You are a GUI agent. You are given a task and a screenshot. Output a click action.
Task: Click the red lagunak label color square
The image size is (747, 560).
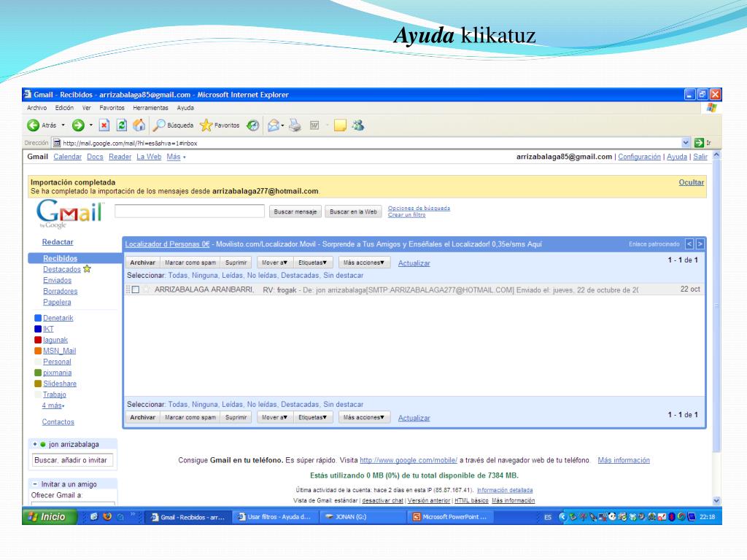click(x=38, y=340)
